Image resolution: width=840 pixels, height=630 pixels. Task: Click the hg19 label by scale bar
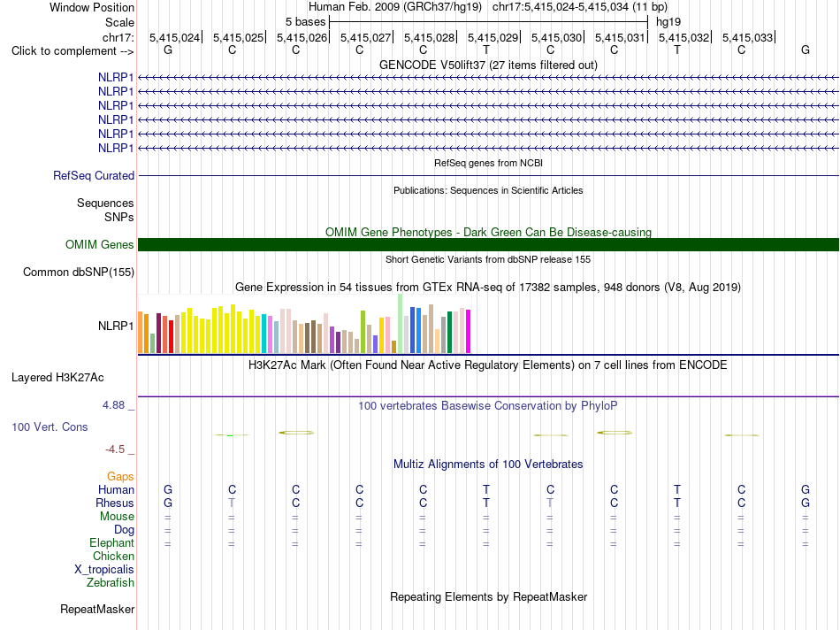(x=668, y=22)
